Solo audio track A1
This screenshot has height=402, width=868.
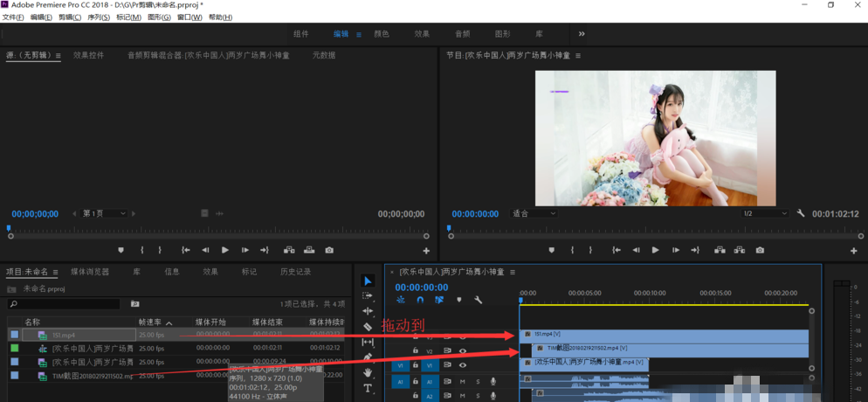(x=478, y=382)
